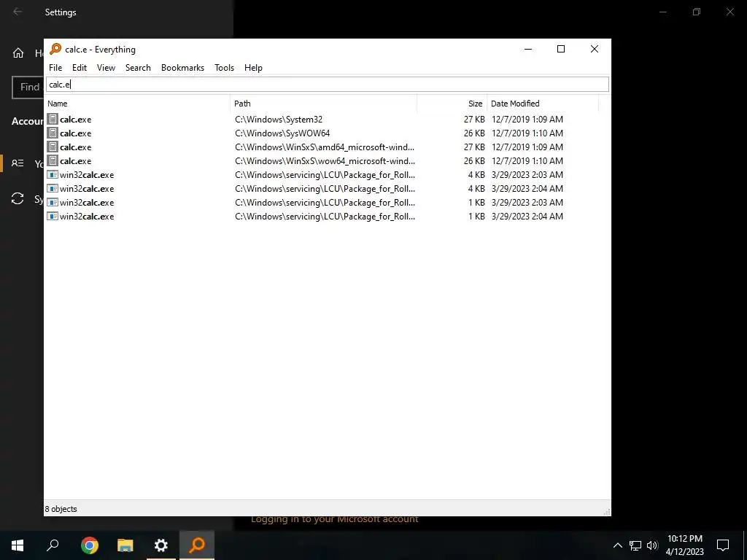This screenshot has height=560, width=747.
Task: Click the resize grip in the status bar corner
Action: coord(607,512)
